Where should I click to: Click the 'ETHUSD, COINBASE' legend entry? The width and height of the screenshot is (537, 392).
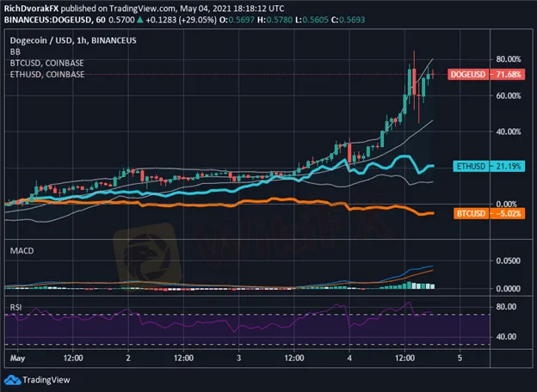click(47, 74)
